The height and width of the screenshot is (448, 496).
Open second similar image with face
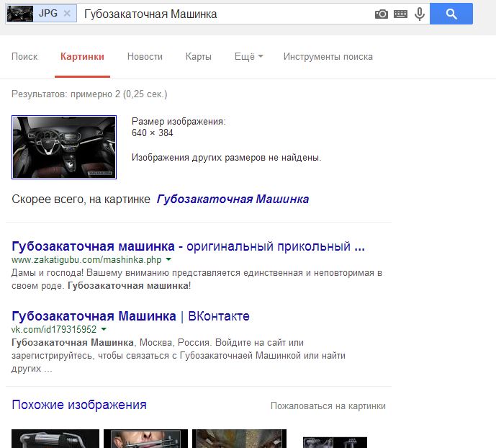click(x=145, y=439)
